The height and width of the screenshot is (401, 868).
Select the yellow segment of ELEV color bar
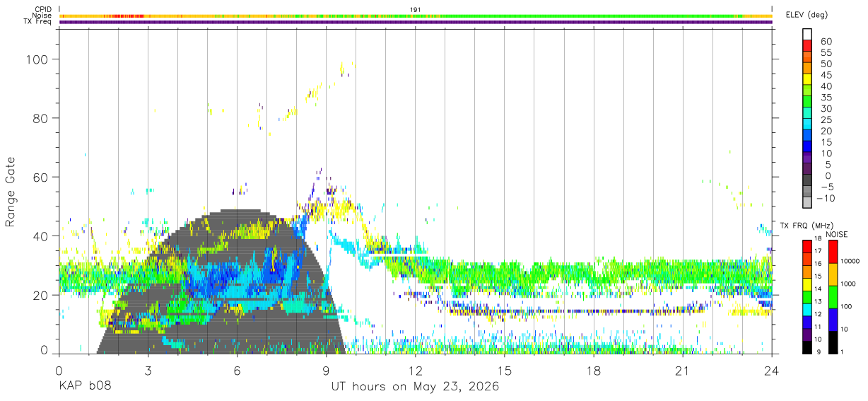pyautogui.click(x=807, y=79)
